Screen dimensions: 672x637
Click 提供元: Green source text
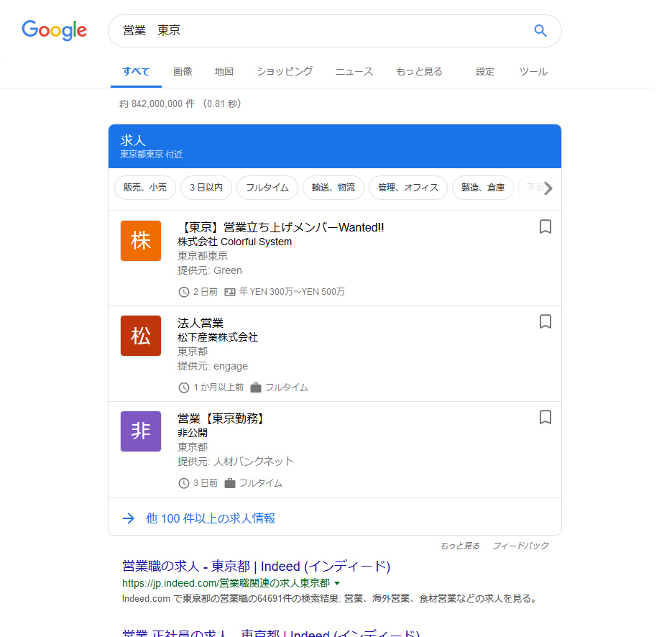point(210,270)
